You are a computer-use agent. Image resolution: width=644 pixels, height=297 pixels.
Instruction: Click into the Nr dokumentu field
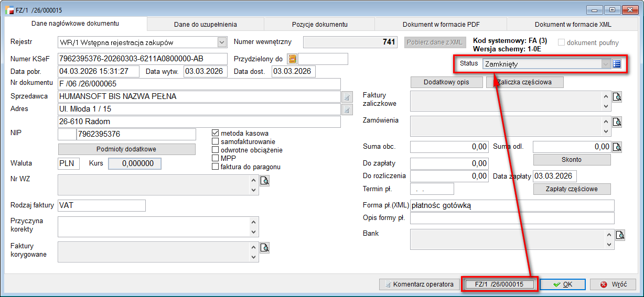199,84
